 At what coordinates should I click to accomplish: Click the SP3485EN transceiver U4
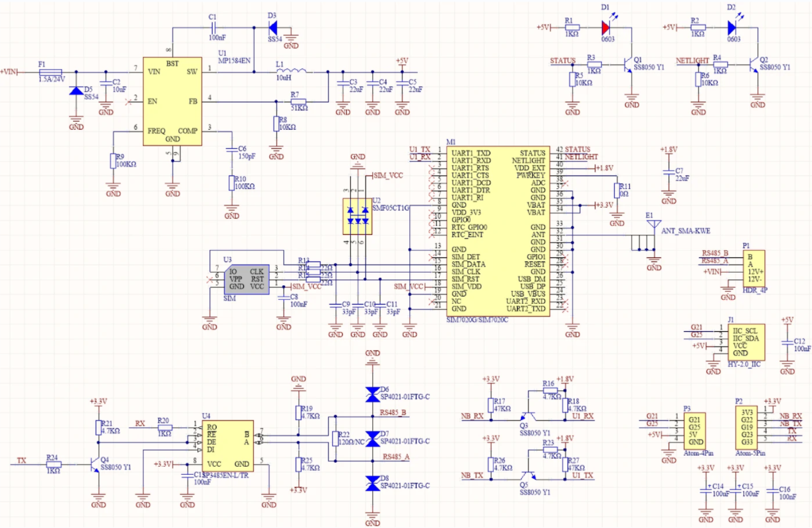(x=225, y=445)
